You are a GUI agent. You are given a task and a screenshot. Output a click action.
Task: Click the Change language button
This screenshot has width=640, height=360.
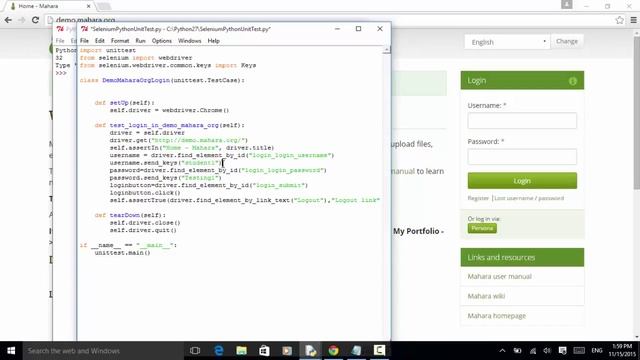567,41
